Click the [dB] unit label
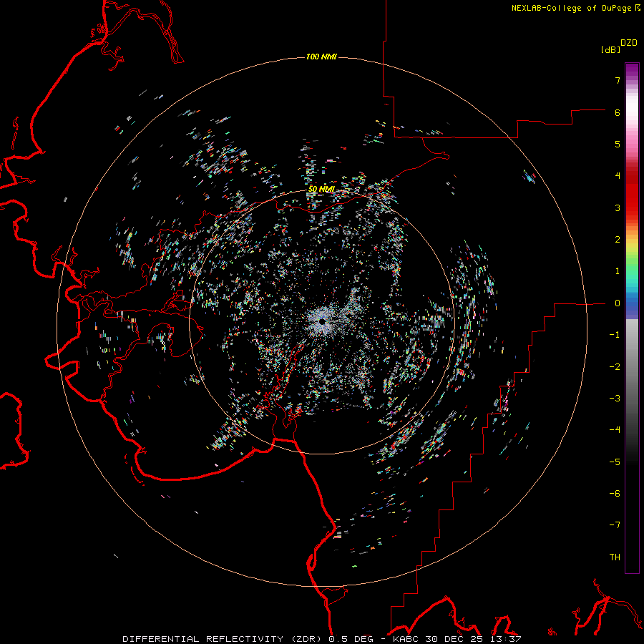The height and width of the screenshot is (644, 644). pos(610,49)
